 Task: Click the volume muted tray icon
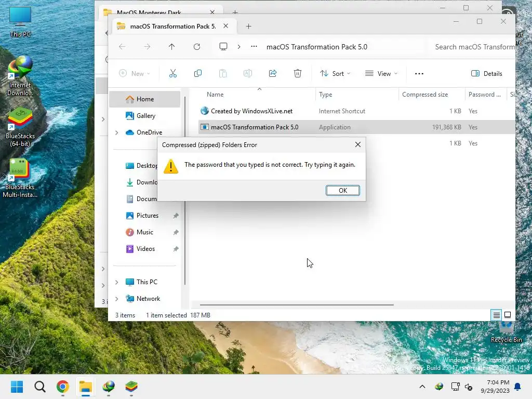tap(469, 387)
